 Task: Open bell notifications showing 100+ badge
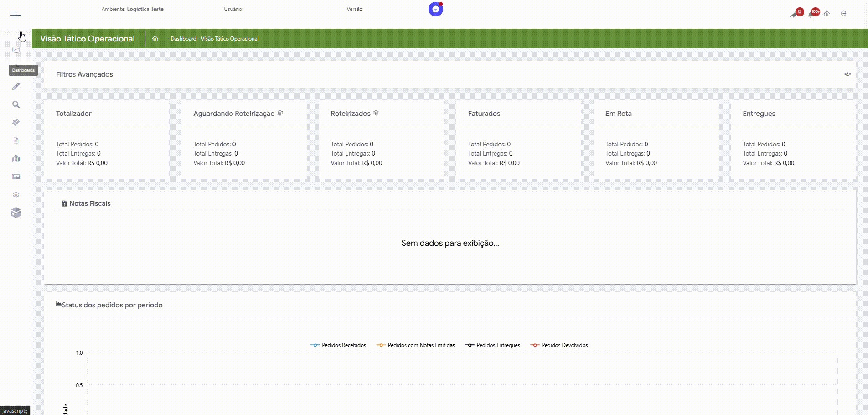[x=812, y=14]
